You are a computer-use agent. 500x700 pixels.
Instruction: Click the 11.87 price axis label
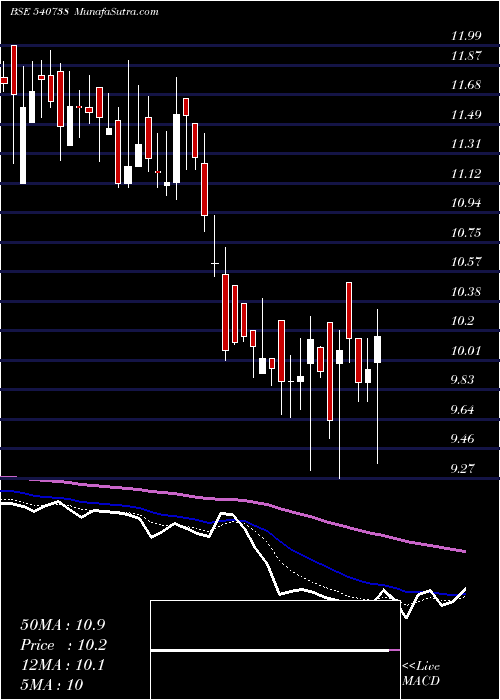coord(467,56)
